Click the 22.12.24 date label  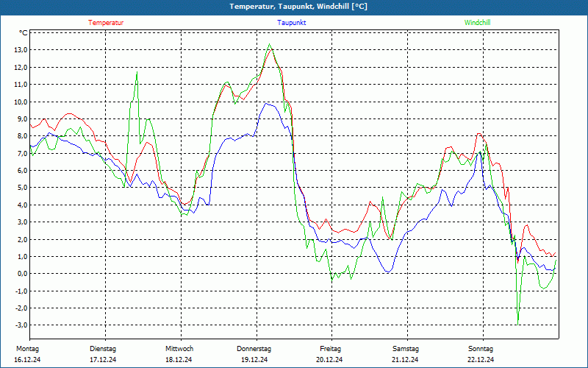coord(481,360)
